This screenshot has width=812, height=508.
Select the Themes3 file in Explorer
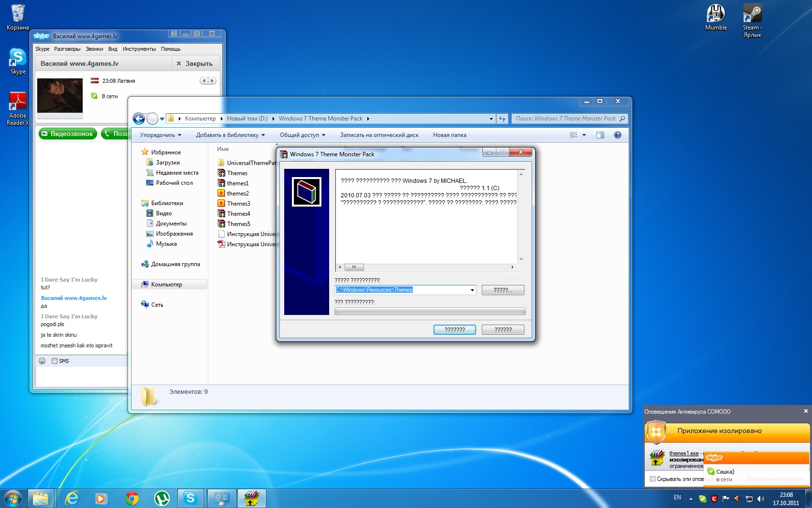pyautogui.click(x=238, y=204)
